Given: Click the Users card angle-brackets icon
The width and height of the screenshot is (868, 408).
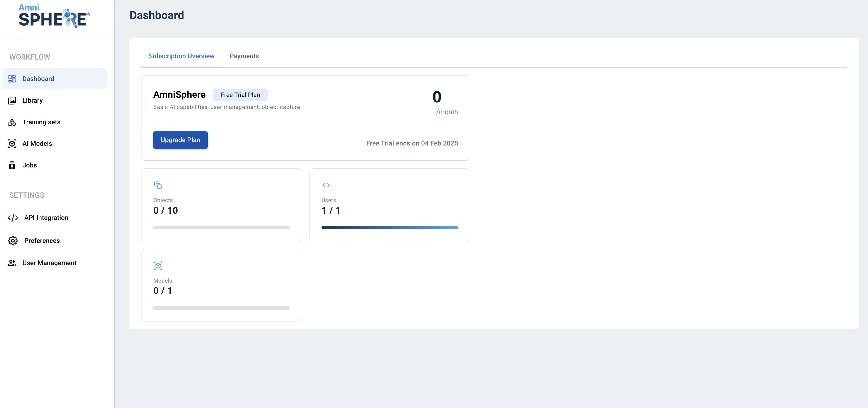Looking at the screenshot, I should click(326, 185).
